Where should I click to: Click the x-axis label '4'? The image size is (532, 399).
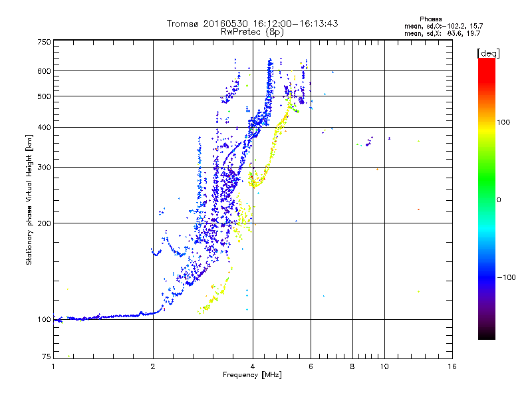[253, 366]
